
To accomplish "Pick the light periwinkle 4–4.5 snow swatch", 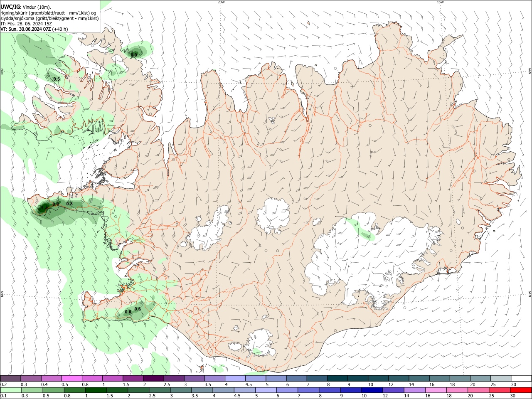I will point(235,378).
